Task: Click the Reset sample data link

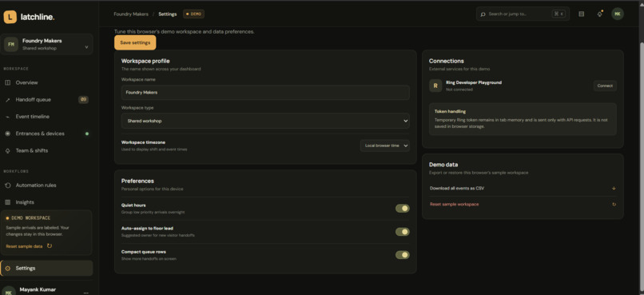Action: (x=24, y=246)
